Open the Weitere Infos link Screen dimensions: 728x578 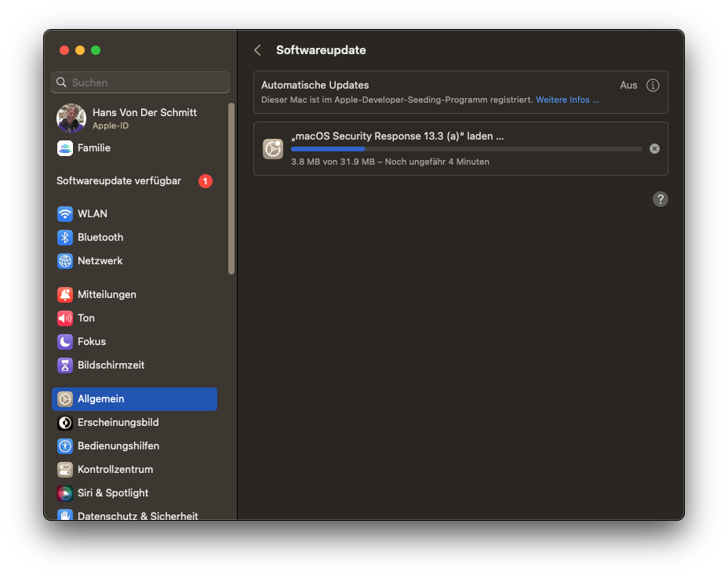(567, 100)
